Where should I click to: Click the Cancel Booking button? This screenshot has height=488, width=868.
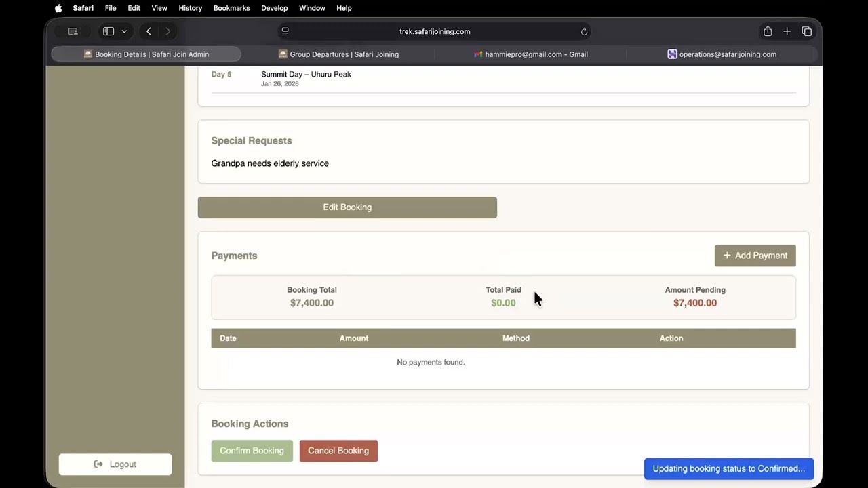coord(338,451)
